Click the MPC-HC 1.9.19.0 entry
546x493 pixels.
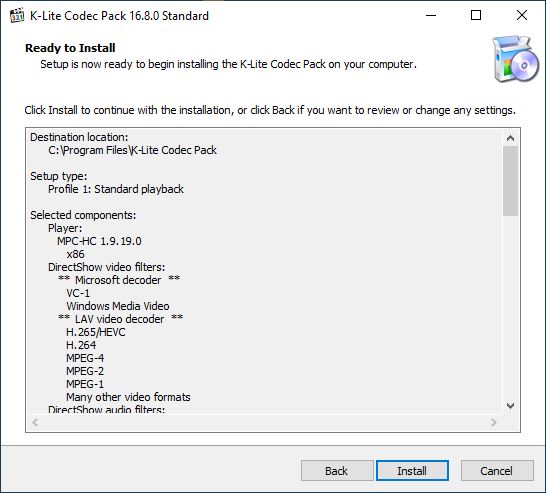(99, 241)
